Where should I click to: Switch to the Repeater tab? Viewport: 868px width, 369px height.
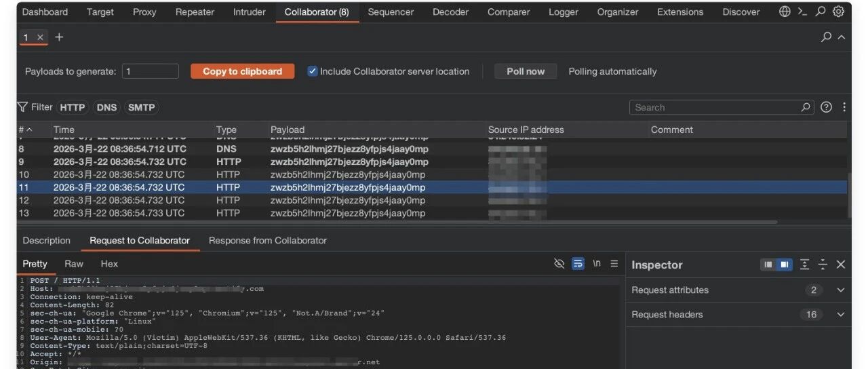click(195, 12)
